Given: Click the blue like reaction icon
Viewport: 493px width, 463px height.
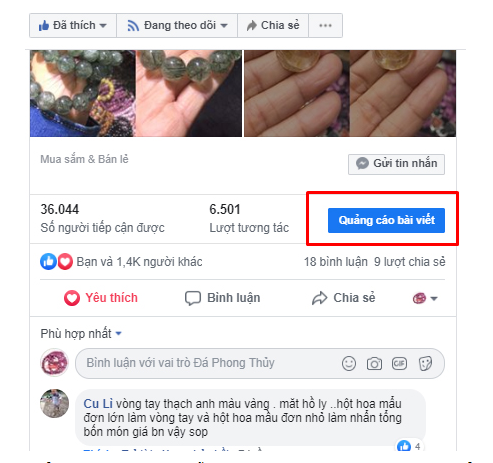Looking at the screenshot, I should pyautogui.click(x=48, y=262).
